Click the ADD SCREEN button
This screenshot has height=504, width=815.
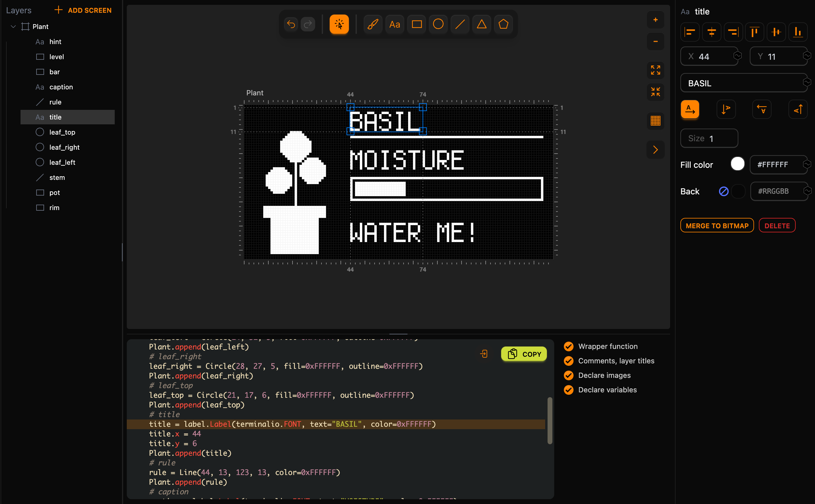83,10
